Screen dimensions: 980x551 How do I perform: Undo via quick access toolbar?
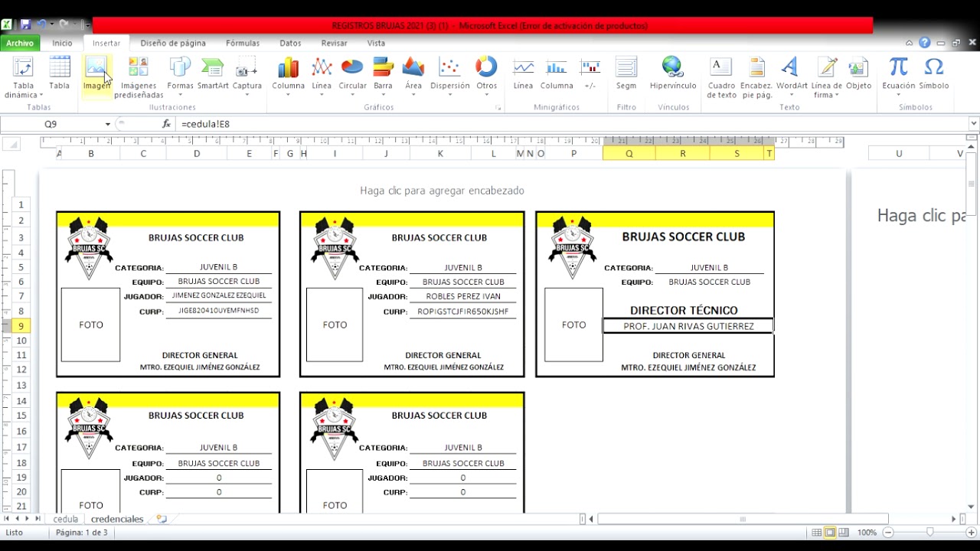tap(42, 24)
